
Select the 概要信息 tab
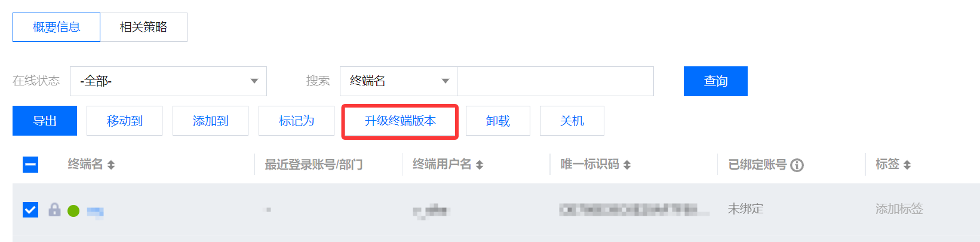tap(56, 27)
